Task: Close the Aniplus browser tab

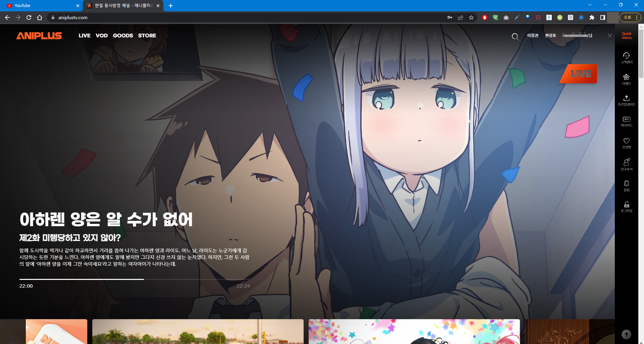Action: coord(158,6)
